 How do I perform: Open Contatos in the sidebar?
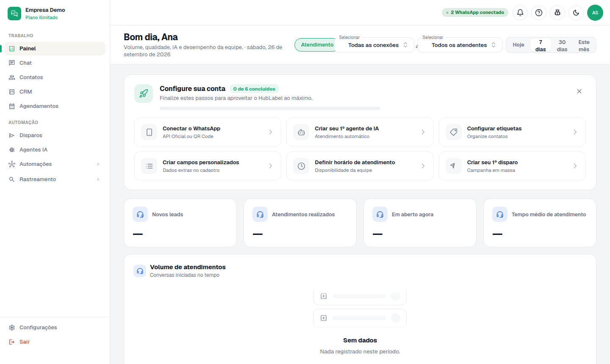[55, 77]
